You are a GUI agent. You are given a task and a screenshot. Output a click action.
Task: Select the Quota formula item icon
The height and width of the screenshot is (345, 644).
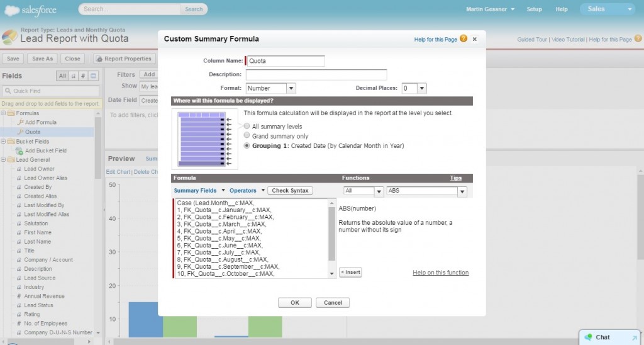[x=20, y=132]
